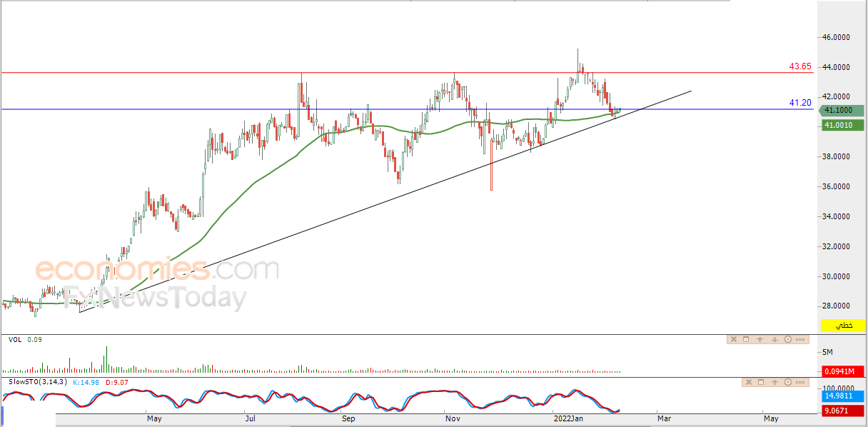Select the 43.65 resistance line label
The width and height of the screenshot is (868, 427).
[800, 66]
